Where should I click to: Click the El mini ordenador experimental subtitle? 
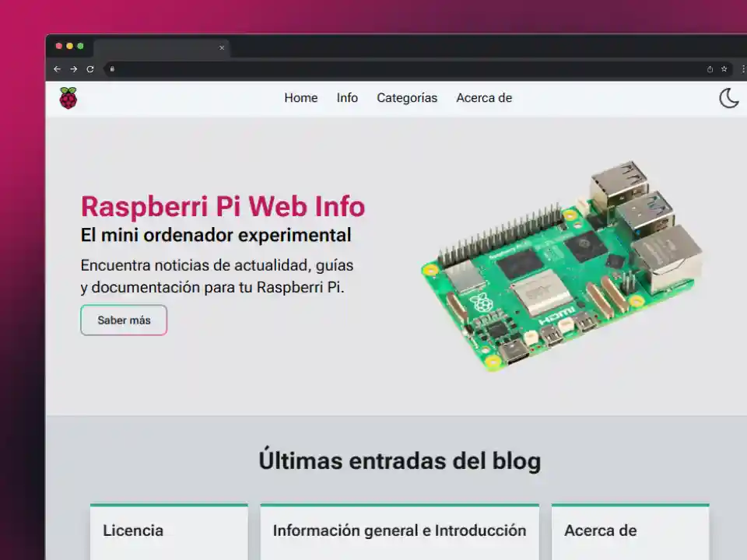point(216,235)
